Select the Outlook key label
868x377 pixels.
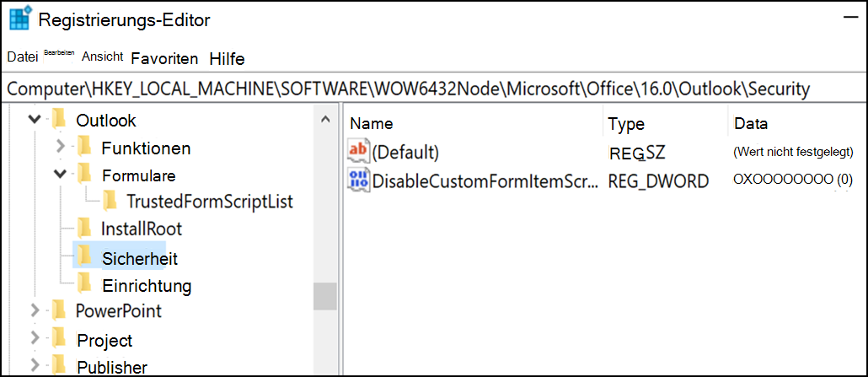pos(105,121)
